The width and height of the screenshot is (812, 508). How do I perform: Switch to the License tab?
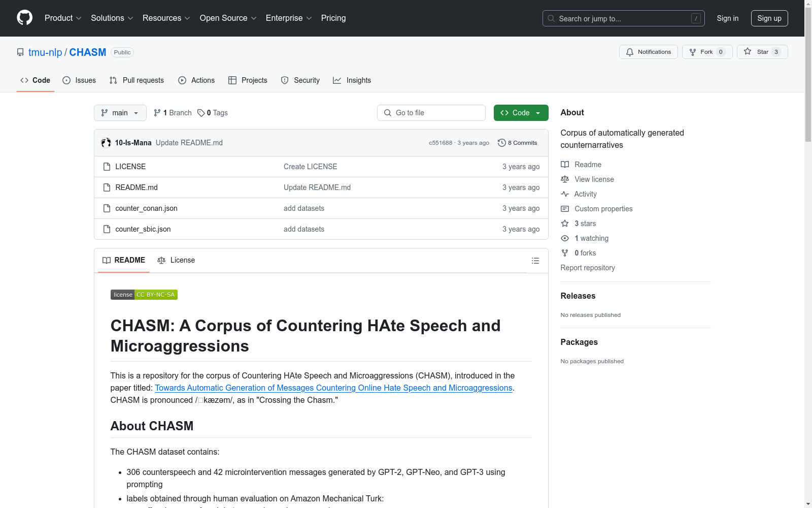(176, 260)
